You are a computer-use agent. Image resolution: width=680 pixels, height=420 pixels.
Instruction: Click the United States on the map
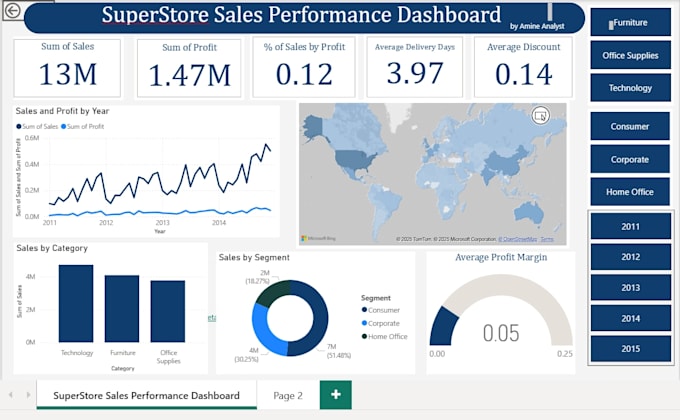click(x=353, y=160)
